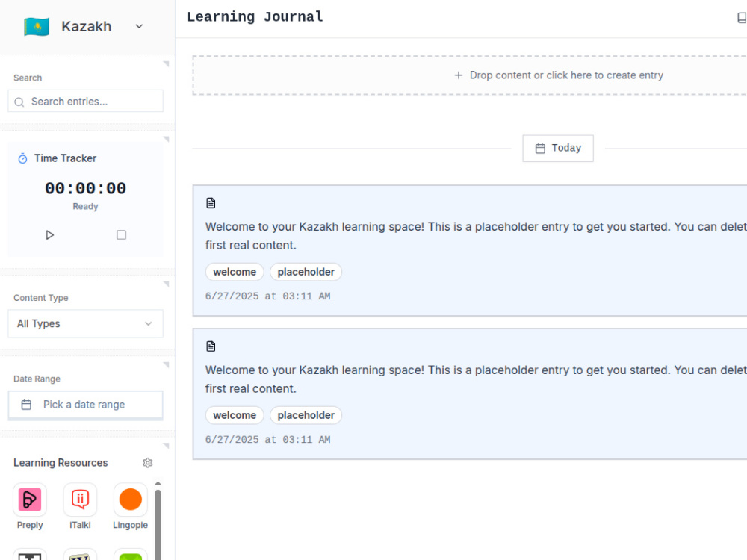Start the Time Tracker play button

point(49,234)
